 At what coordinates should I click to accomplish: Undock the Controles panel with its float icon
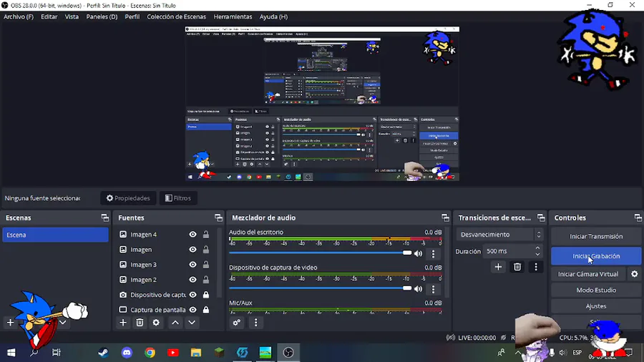[638, 218]
